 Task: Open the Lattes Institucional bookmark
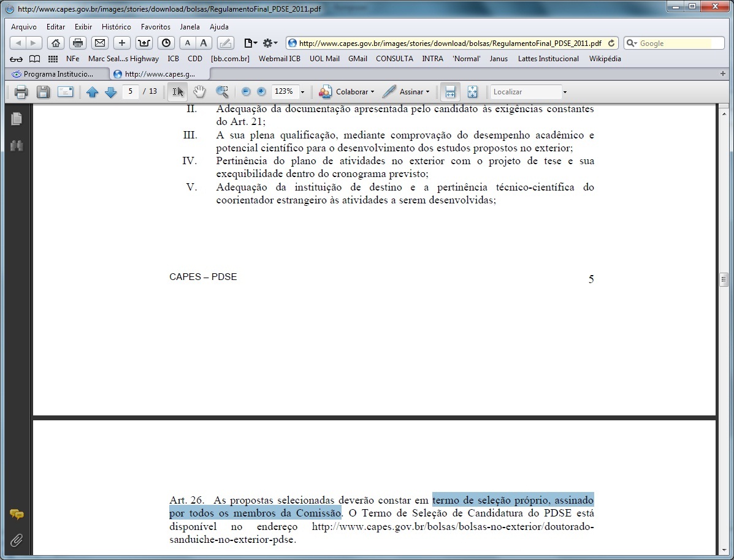coord(548,59)
